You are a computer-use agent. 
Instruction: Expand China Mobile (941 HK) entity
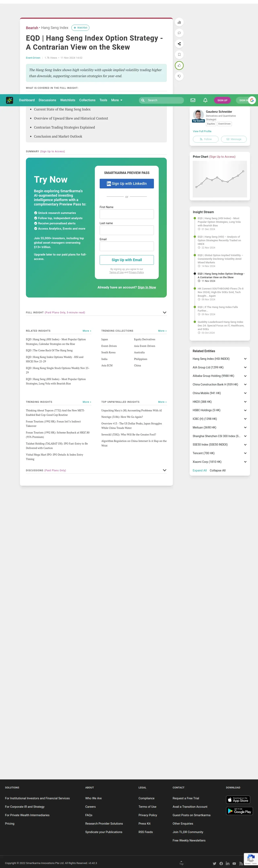pyautogui.click(x=245, y=393)
